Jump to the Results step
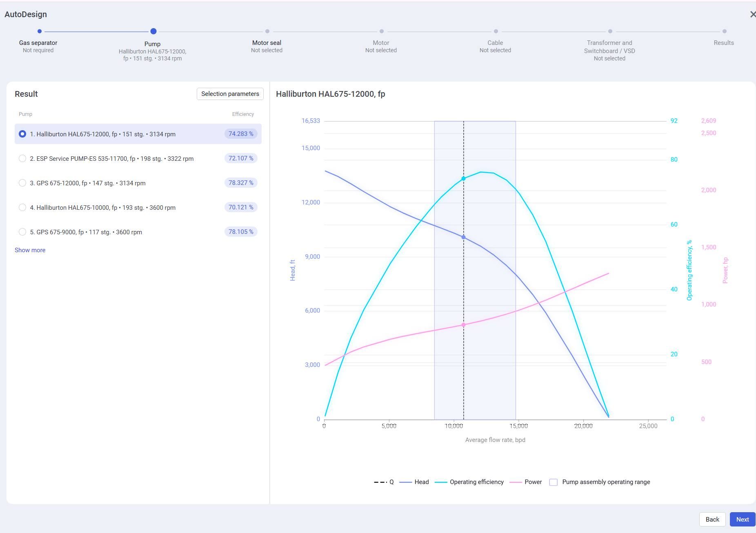 coord(724,43)
